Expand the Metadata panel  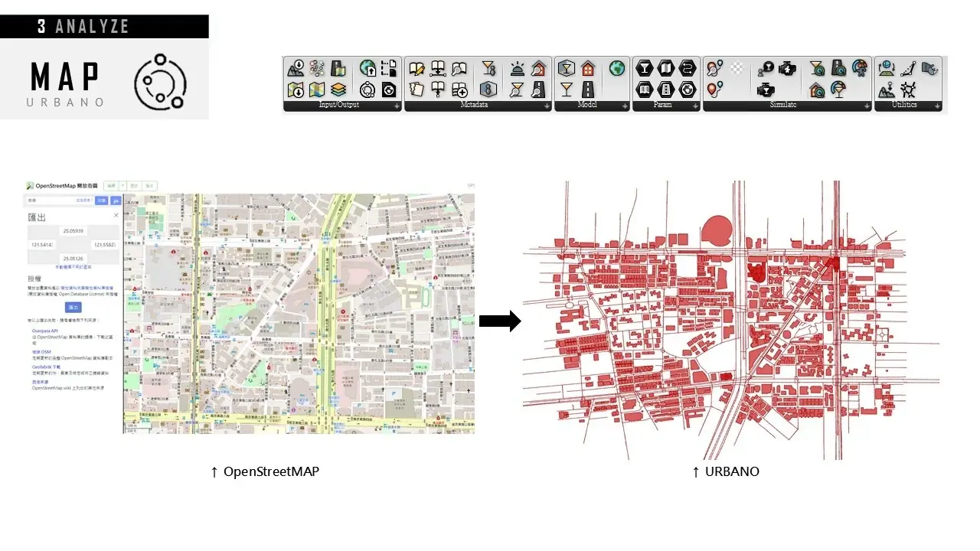[x=547, y=106]
